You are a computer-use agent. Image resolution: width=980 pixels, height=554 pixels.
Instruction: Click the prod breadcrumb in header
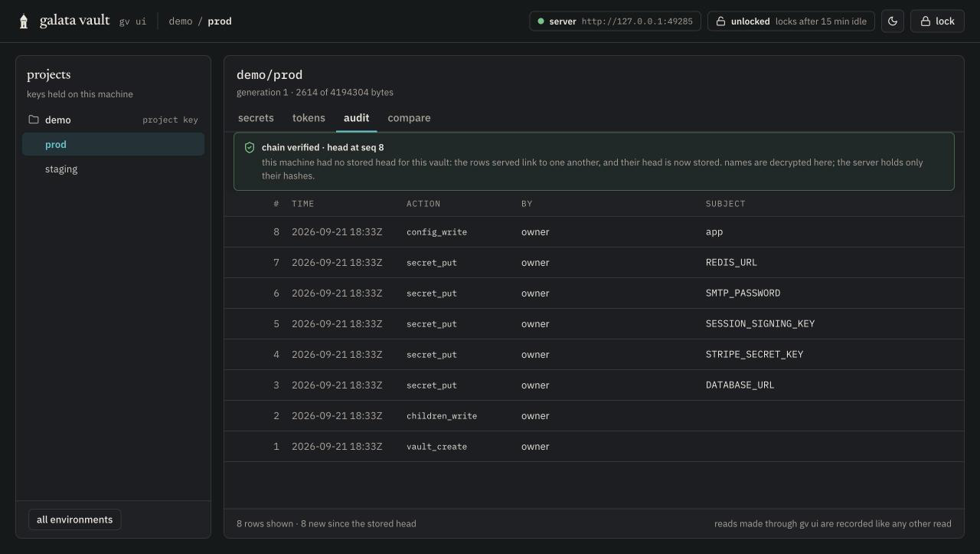click(x=220, y=21)
